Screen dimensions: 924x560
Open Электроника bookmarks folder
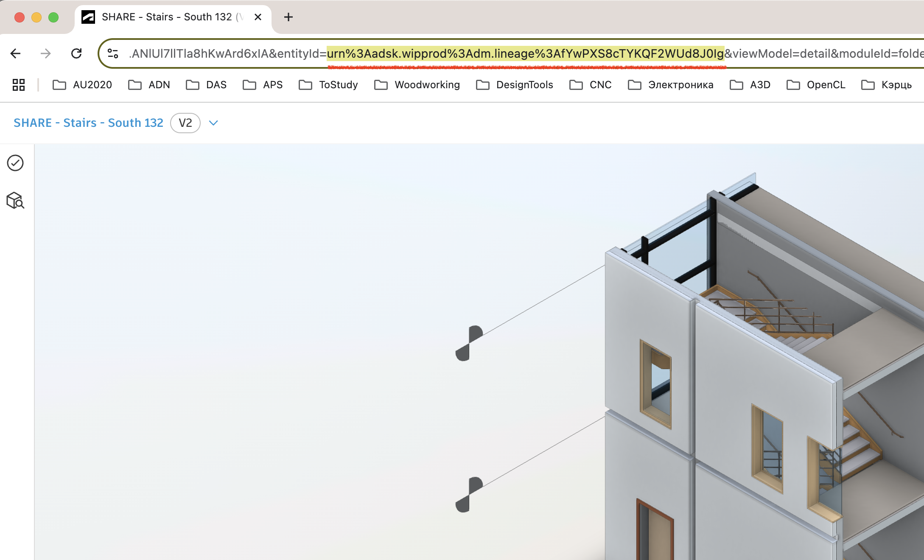tap(671, 85)
